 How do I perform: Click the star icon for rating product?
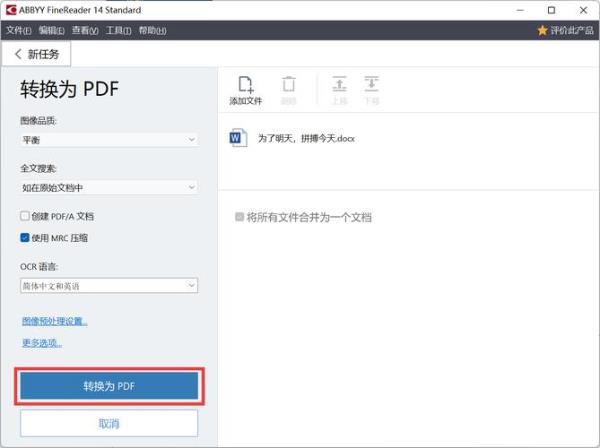542,30
